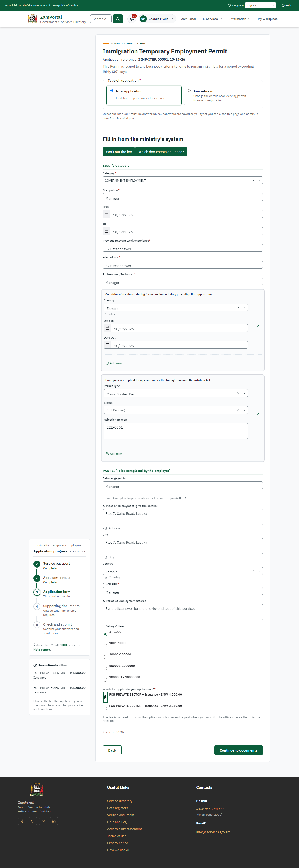The width and height of the screenshot is (299, 868).
Task: Go to My Workplace
Action: pyautogui.click(x=268, y=19)
